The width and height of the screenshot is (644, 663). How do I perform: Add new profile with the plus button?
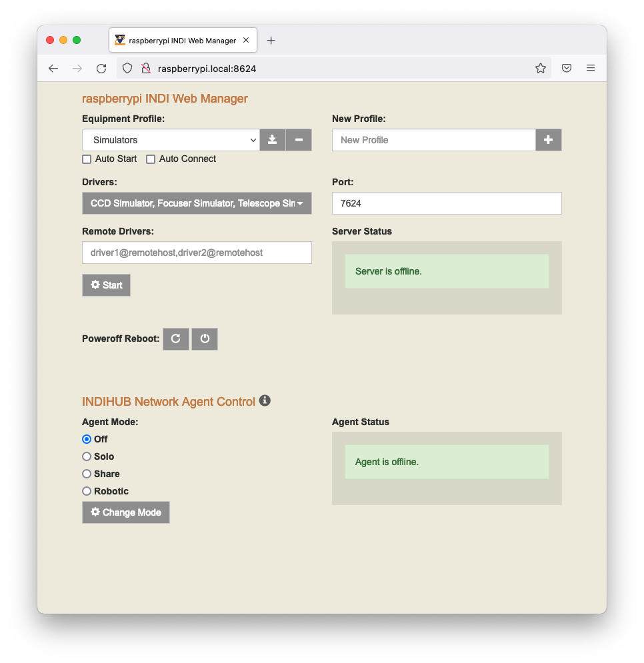click(549, 140)
